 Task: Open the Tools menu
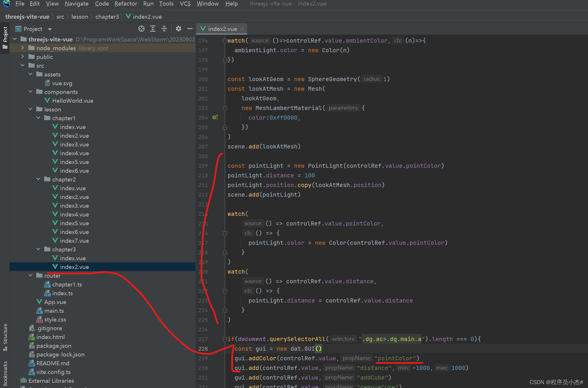click(166, 4)
